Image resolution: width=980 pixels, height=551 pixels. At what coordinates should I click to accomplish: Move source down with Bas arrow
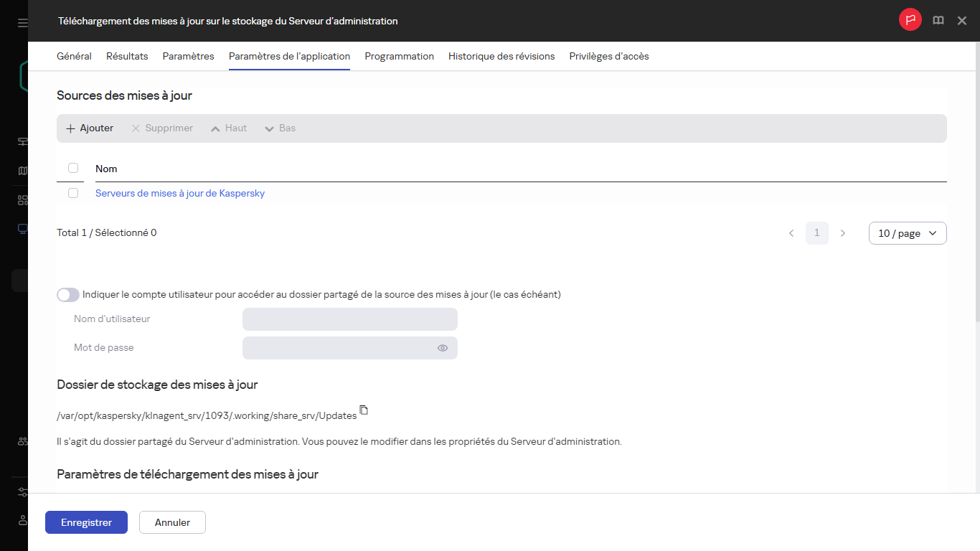click(x=270, y=128)
